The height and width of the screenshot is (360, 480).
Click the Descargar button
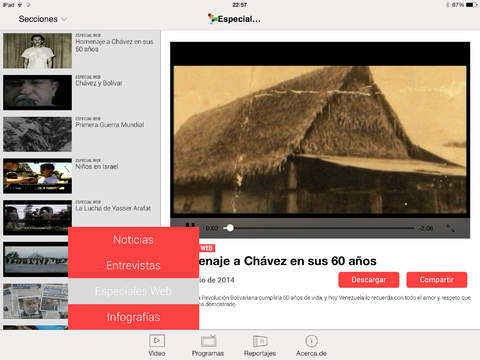[369, 280]
